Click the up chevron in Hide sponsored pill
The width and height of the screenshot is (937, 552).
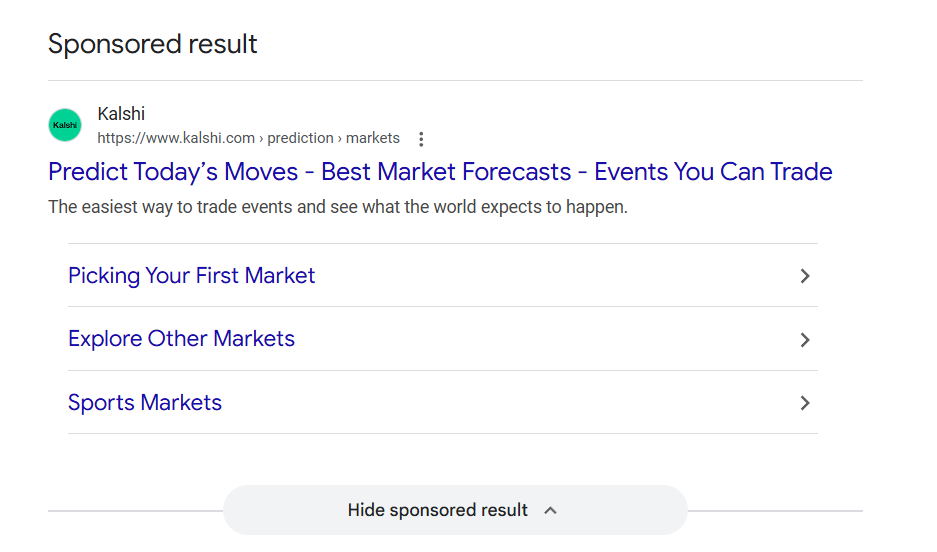550,510
